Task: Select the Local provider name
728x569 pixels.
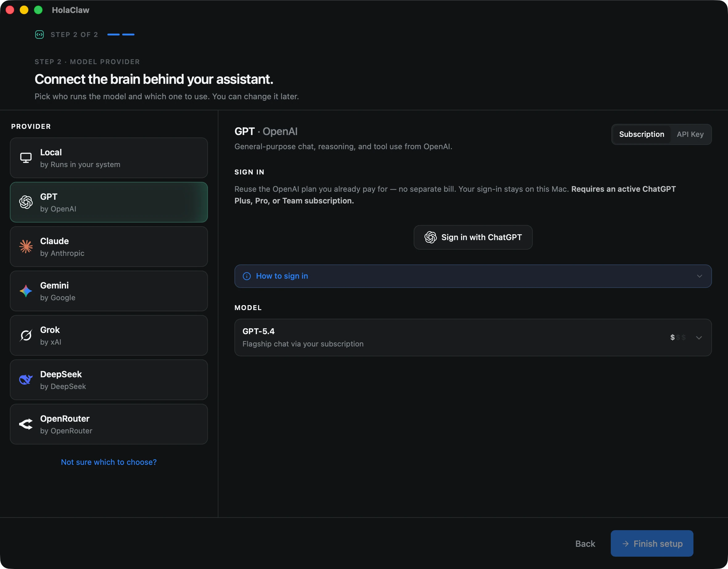Action: 51,152
